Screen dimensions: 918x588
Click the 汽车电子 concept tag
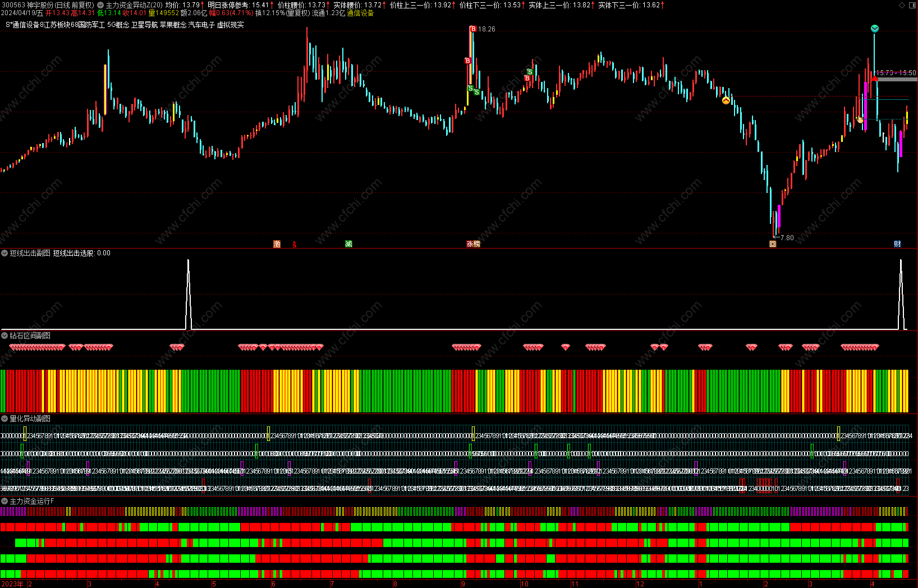pos(201,25)
